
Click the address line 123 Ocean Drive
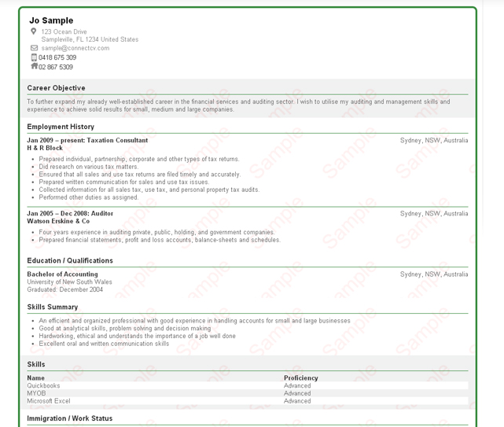pyautogui.click(x=64, y=31)
